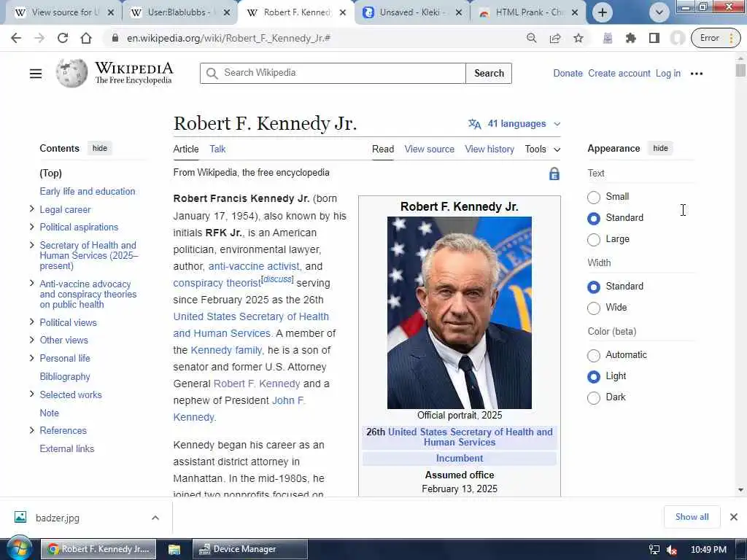Select Large text size
Screen dimensions: 747x560
(594, 239)
